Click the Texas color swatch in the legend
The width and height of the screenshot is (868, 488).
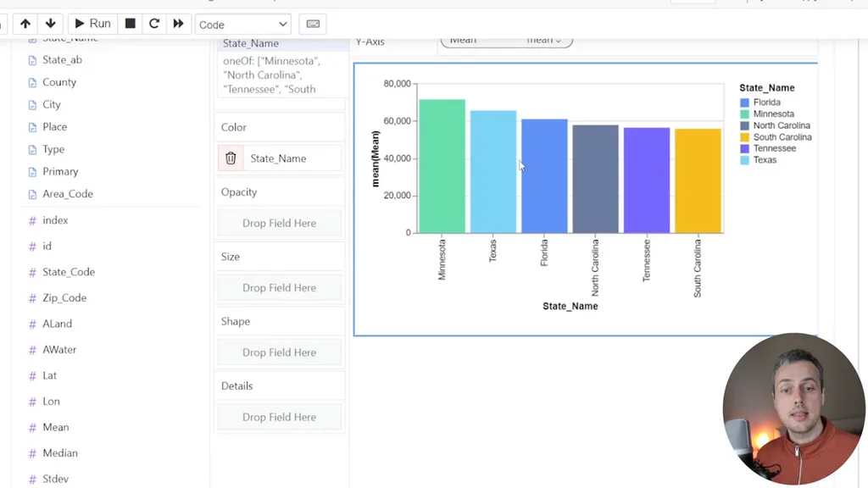coord(744,160)
